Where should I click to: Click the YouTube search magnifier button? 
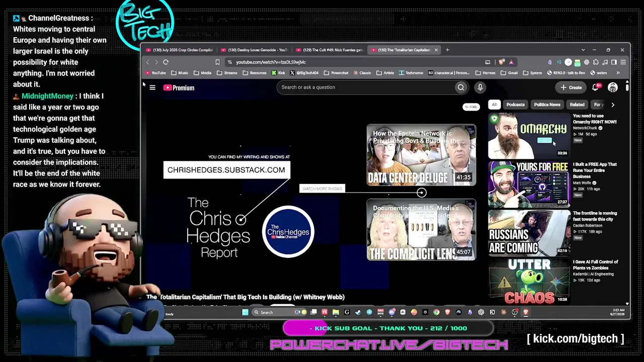click(x=461, y=87)
